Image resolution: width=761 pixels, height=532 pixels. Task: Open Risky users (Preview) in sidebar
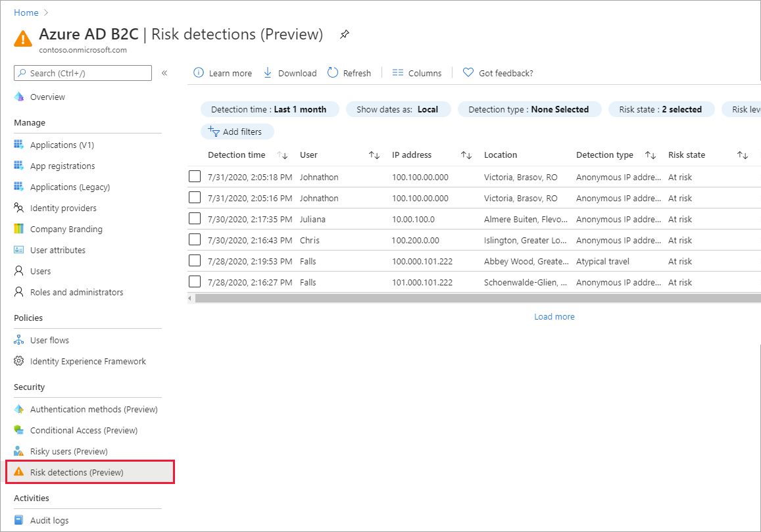tap(68, 451)
